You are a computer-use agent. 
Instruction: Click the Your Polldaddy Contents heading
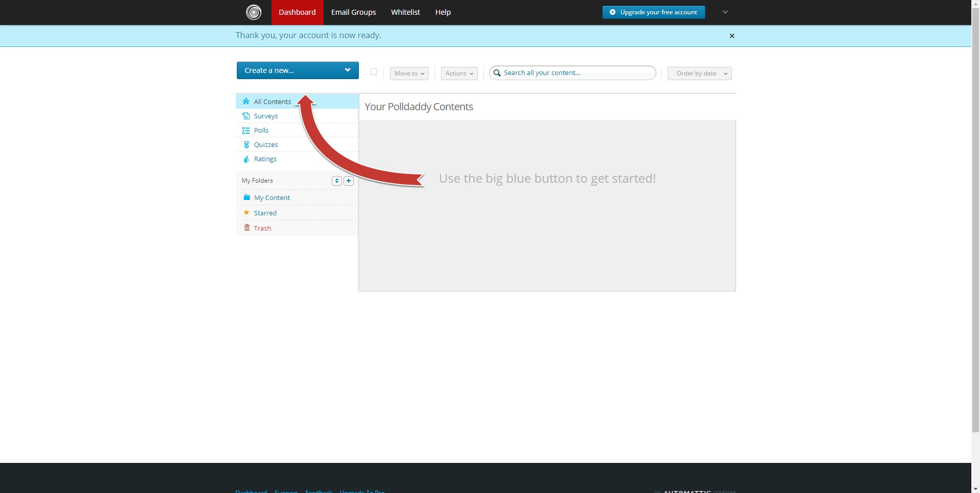(419, 107)
